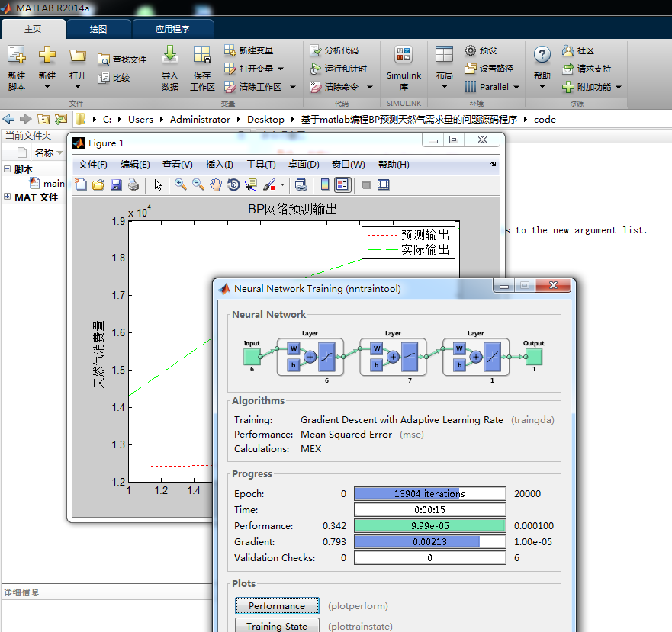Switch to Plots (绘图) ribbon tab
Viewport: 672px width, 632px height.
point(98,29)
